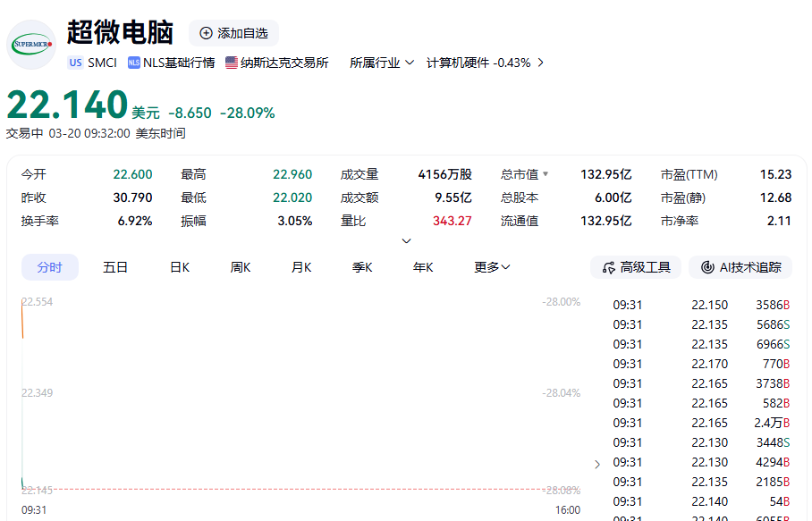Click the 换手率 value 6.92%
This screenshot has width=812, height=521.
(135, 221)
